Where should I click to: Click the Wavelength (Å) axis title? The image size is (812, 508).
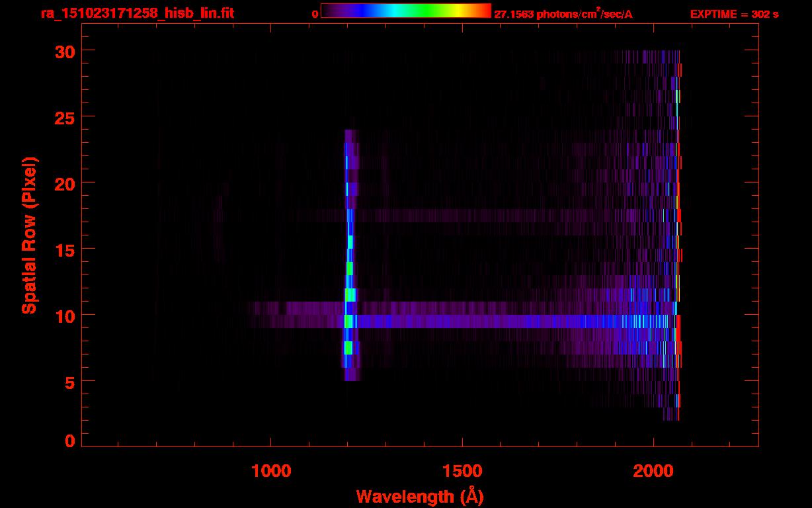pos(420,496)
